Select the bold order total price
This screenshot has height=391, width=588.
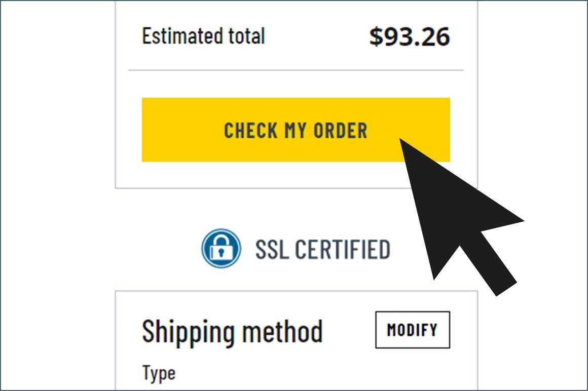410,36
